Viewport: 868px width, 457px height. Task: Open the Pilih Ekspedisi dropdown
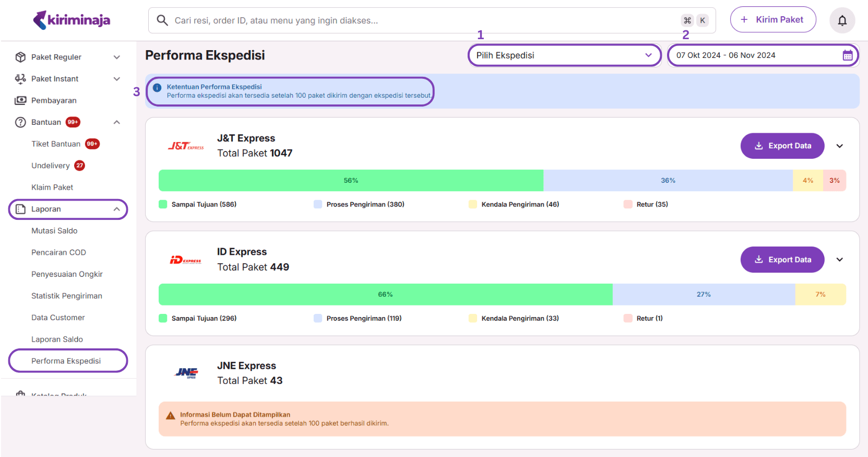[x=564, y=55]
